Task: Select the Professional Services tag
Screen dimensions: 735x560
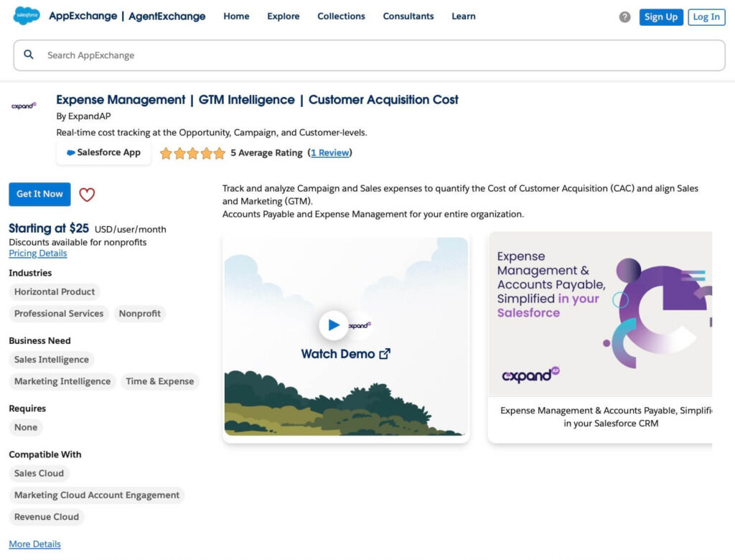Action: (x=59, y=313)
